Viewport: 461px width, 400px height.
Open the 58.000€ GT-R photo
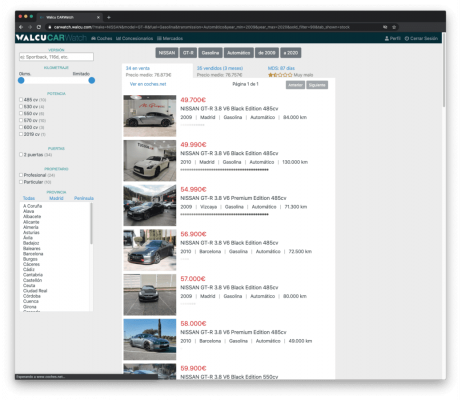pyautogui.click(x=150, y=339)
